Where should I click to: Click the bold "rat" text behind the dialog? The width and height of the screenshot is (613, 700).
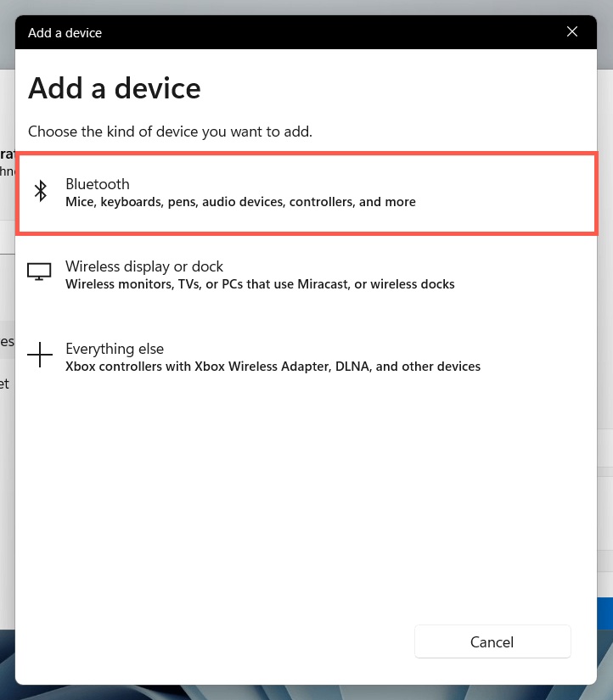click(7, 154)
